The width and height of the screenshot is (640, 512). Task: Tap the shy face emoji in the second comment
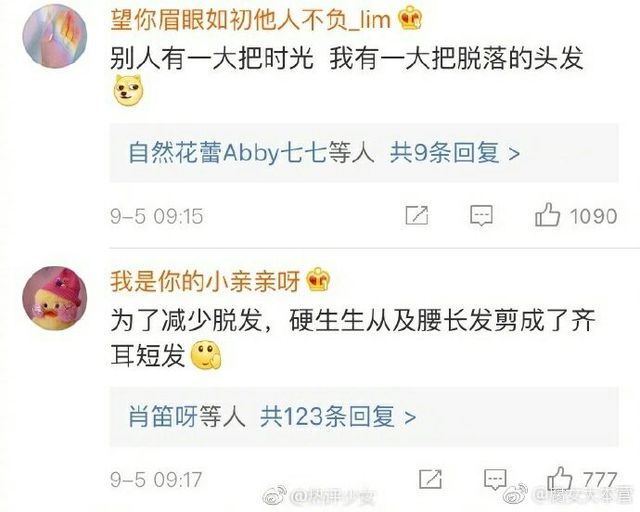click(x=206, y=354)
